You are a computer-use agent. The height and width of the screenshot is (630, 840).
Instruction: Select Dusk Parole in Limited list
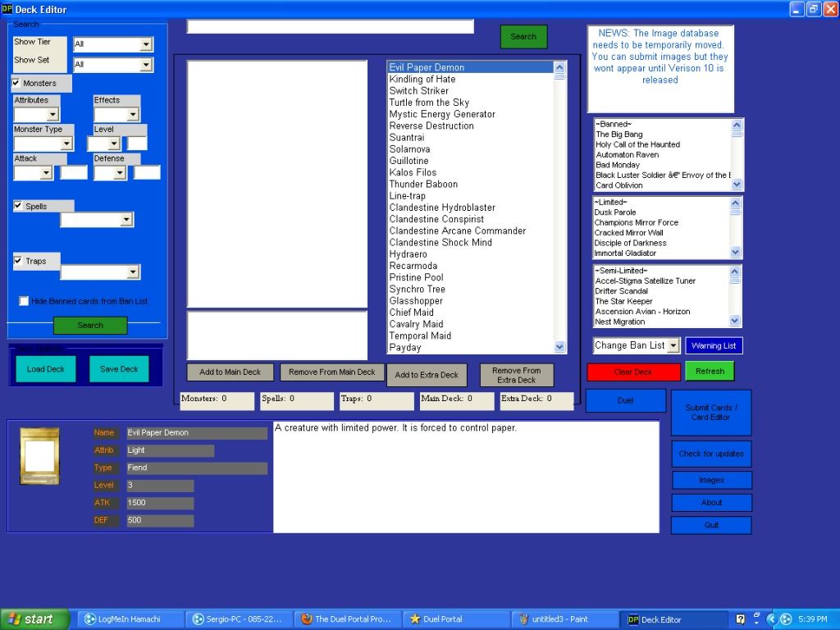click(615, 212)
